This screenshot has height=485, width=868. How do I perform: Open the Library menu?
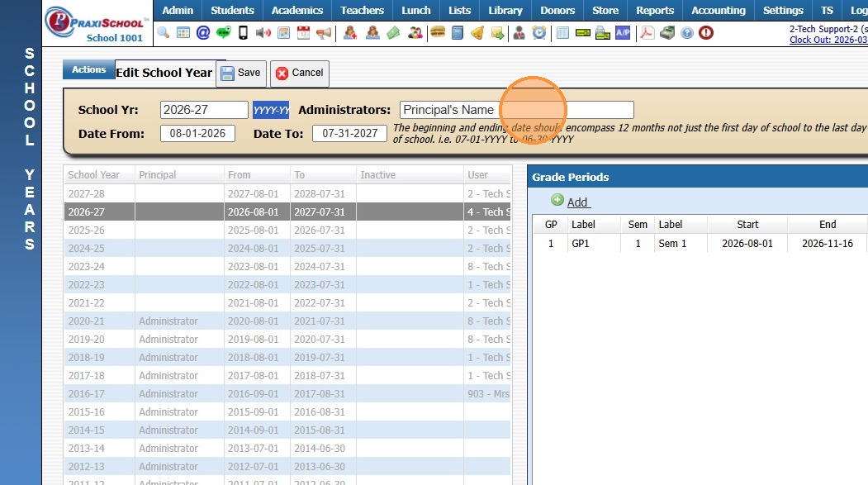(505, 11)
